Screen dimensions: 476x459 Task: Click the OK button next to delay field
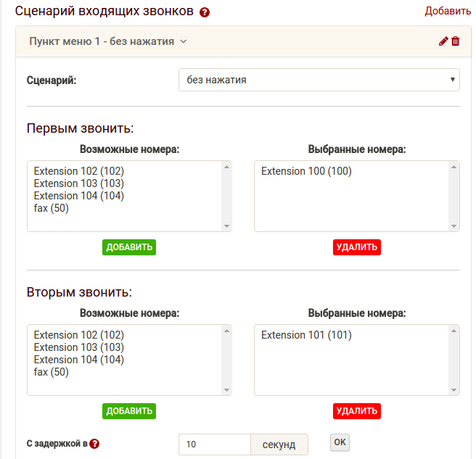340,442
